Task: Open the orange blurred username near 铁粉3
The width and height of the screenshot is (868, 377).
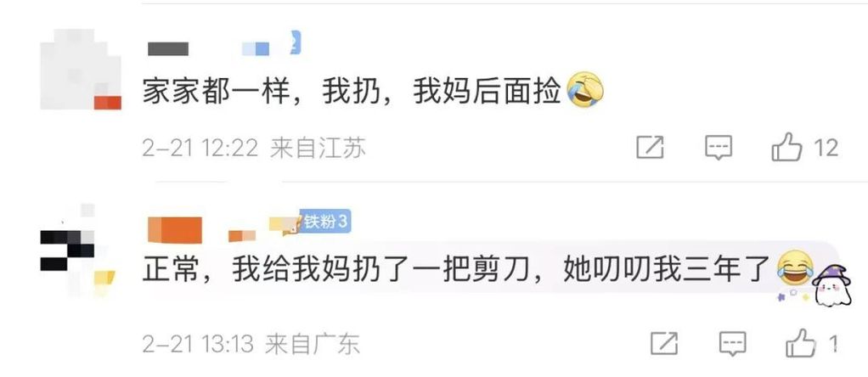Action: coord(174,230)
